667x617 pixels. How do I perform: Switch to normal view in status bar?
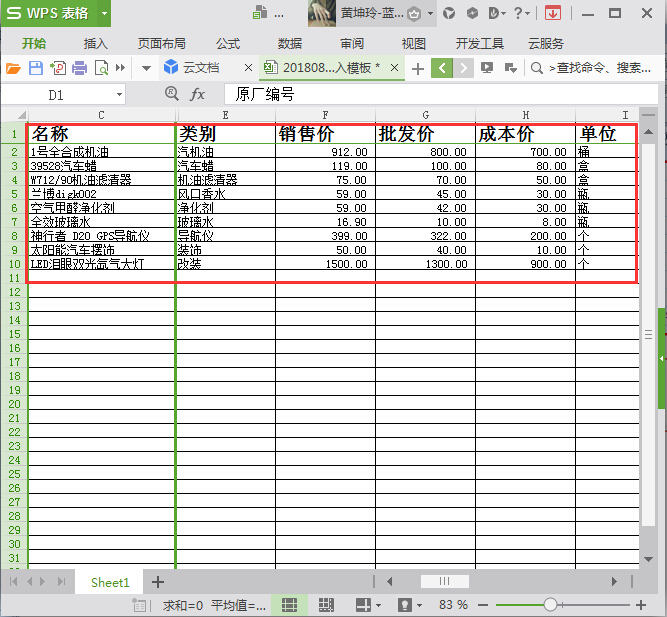pos(289,605)
